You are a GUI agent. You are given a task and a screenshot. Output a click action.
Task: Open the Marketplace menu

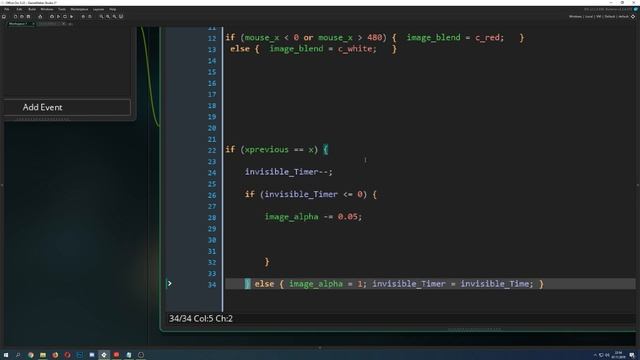[x=79, y=9]
